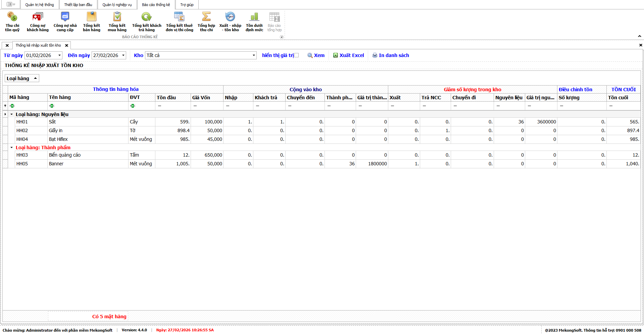Open Tổng hợp thu chi report
This screenshot has width=644, height=334.
(x=206, y=22)
